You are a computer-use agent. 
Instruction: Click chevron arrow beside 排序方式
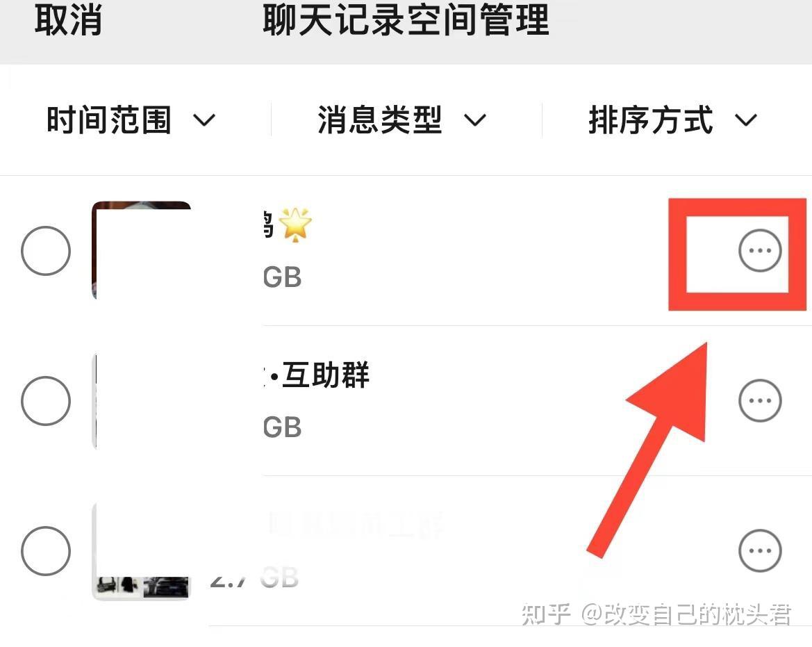click(x=746, y=120)
